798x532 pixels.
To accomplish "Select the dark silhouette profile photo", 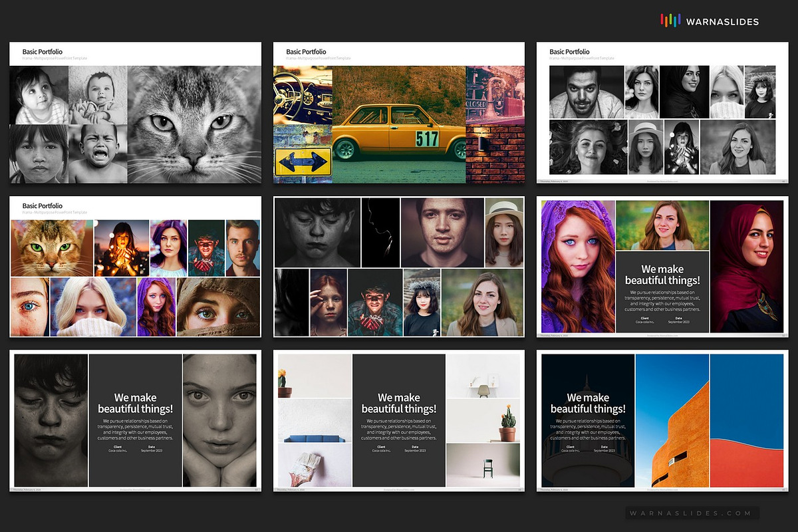I will (380, 232).
